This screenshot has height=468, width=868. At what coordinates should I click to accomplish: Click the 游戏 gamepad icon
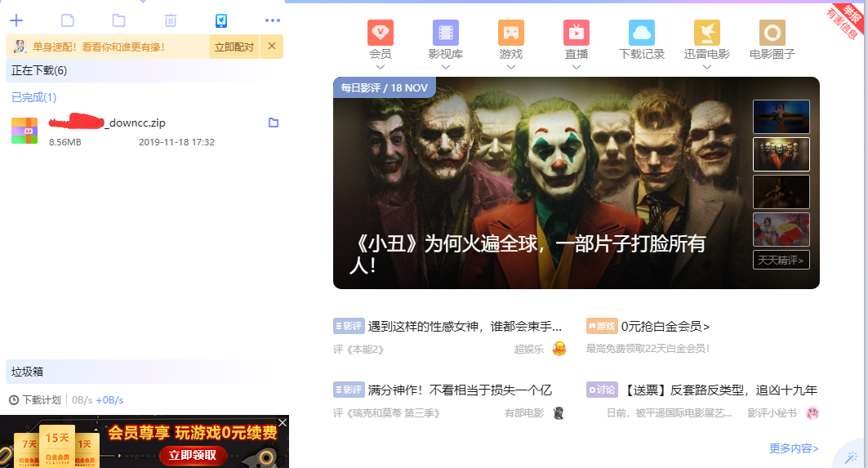(510, 33)
